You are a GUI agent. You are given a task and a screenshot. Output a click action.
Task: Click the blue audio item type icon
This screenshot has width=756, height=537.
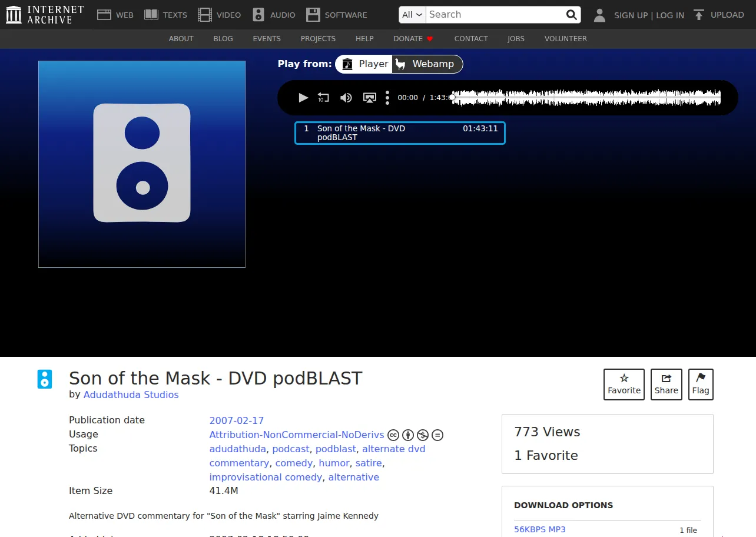click(45, 379)
